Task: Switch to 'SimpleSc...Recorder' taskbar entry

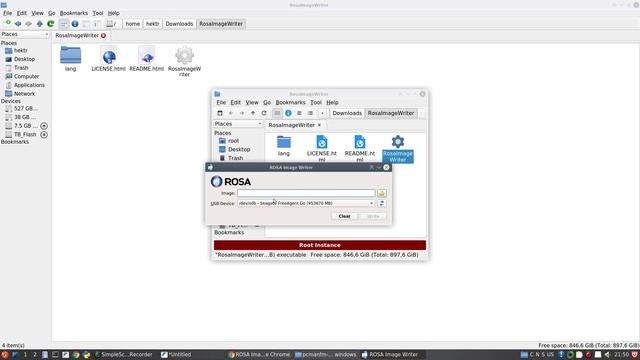Action: [x=124, y=355]
